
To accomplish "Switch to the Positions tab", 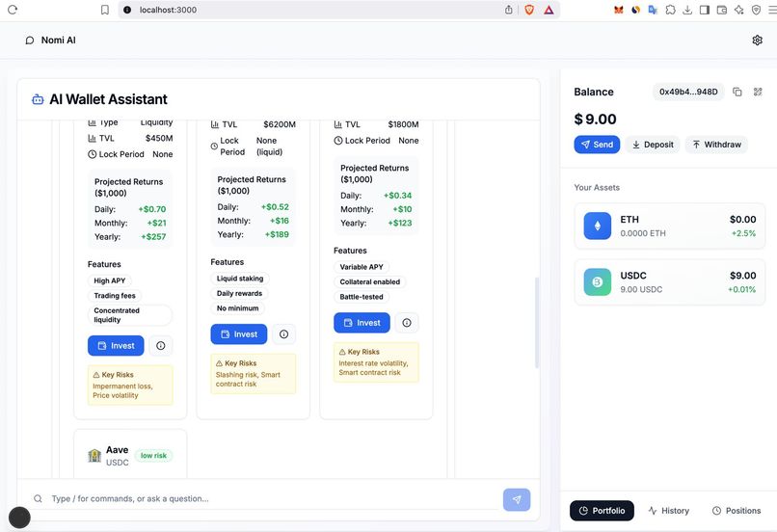I will (x=737, y=511).
